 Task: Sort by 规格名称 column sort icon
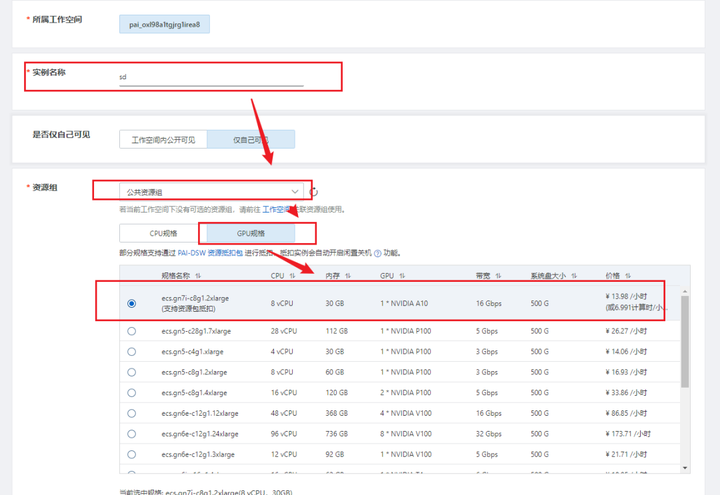(x=198, y=276)
